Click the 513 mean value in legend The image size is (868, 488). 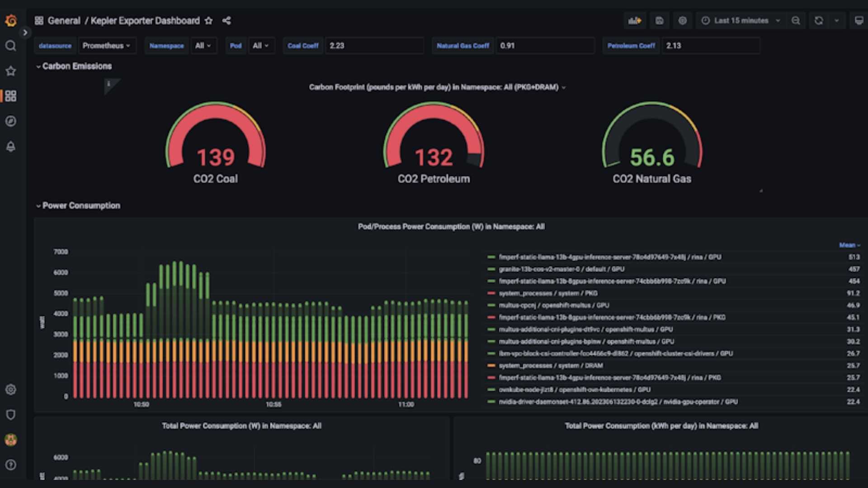[854, 257]
